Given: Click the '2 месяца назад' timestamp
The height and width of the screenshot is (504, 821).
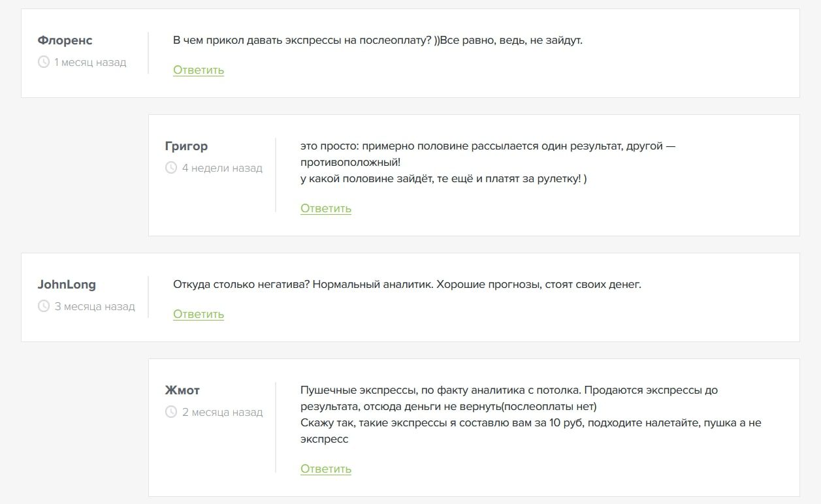Looking at the screenshot, I should pyautogui.click(x=222, y=413).
